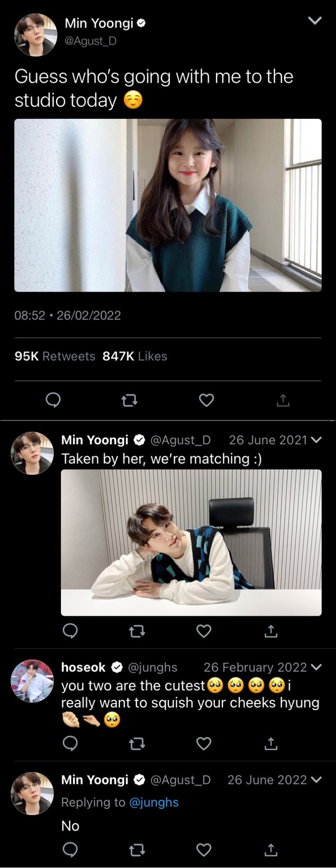
Task: Reply to the 'No' tweet
Action: click(x=70, y=850)
